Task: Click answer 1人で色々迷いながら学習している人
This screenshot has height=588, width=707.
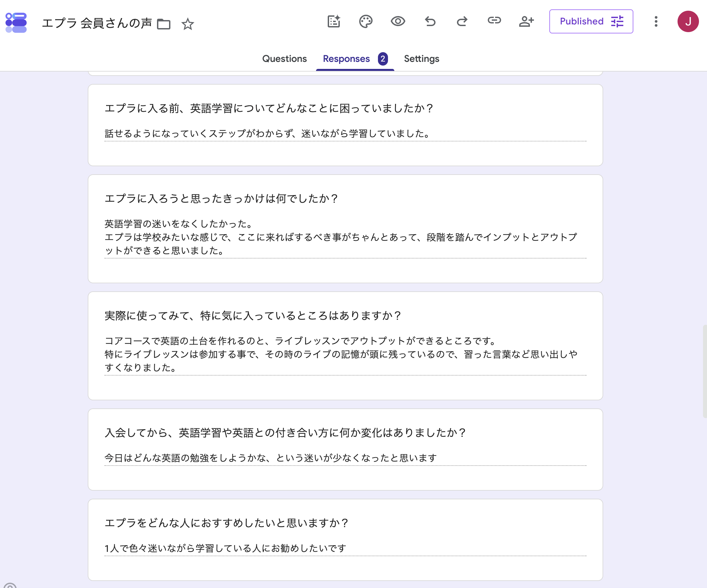Action: [225, 548]
